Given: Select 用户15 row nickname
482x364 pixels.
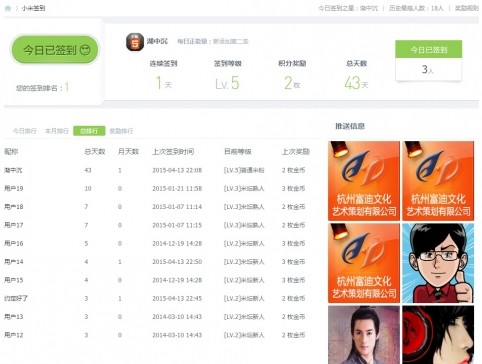Looking at the screenshot, I should coord(14,280).
